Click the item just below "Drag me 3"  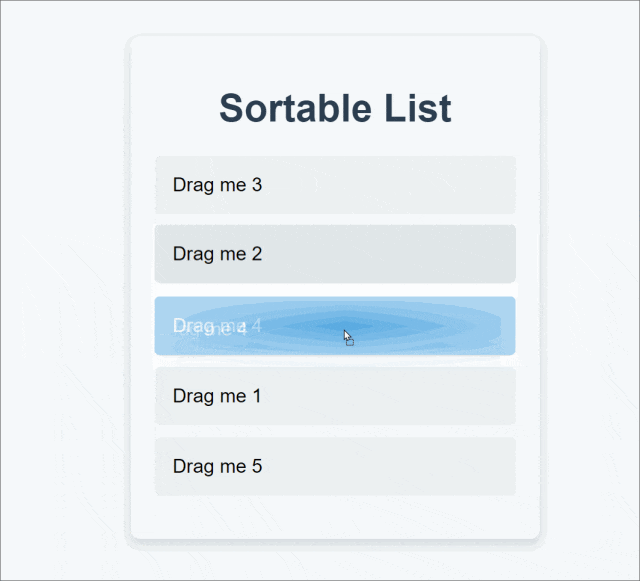(335, 254)
